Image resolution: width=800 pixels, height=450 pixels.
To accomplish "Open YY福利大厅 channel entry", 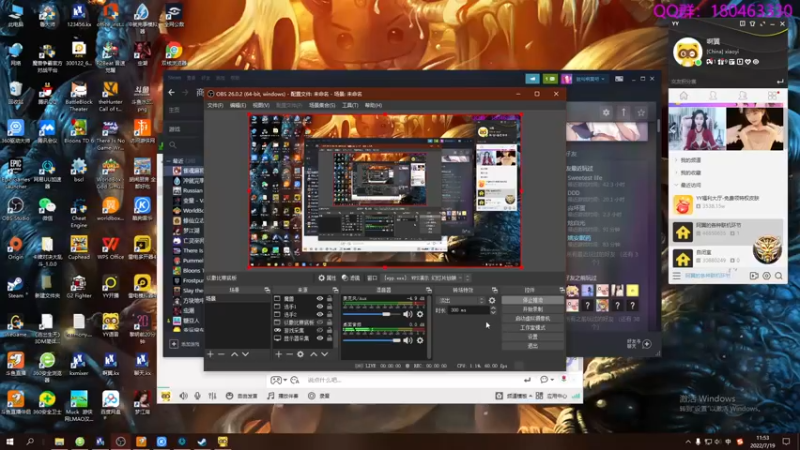I will coord(726,203).
